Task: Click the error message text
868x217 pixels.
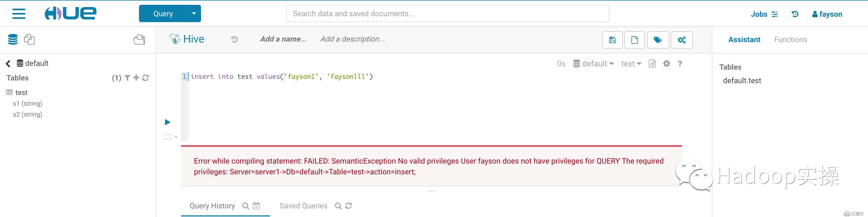Action: point(429,166)
